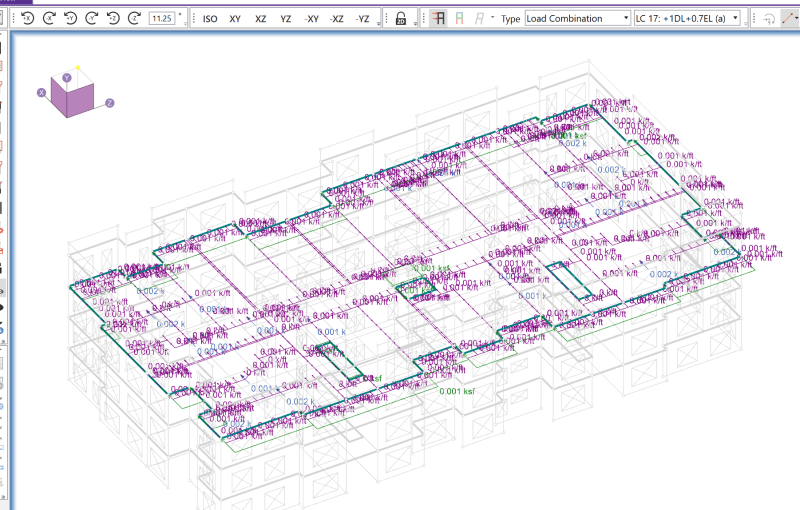Switch to -YZ plane view

[x=362, y=19]
